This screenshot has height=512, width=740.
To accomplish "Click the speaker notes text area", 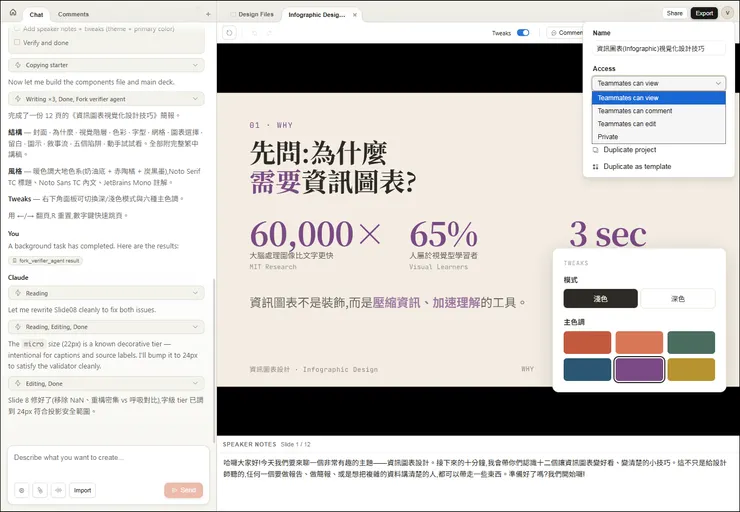I will click(x=475, y=469).
